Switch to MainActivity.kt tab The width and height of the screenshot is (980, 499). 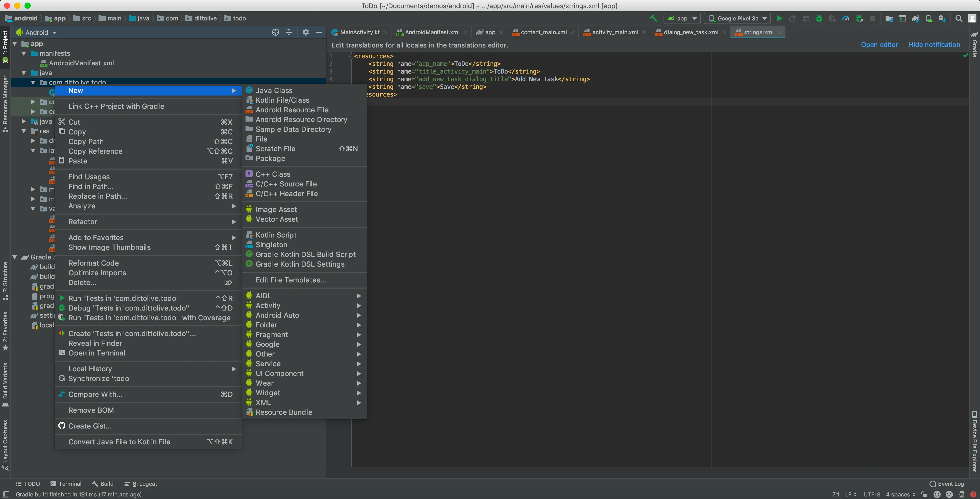coord(359,32)
